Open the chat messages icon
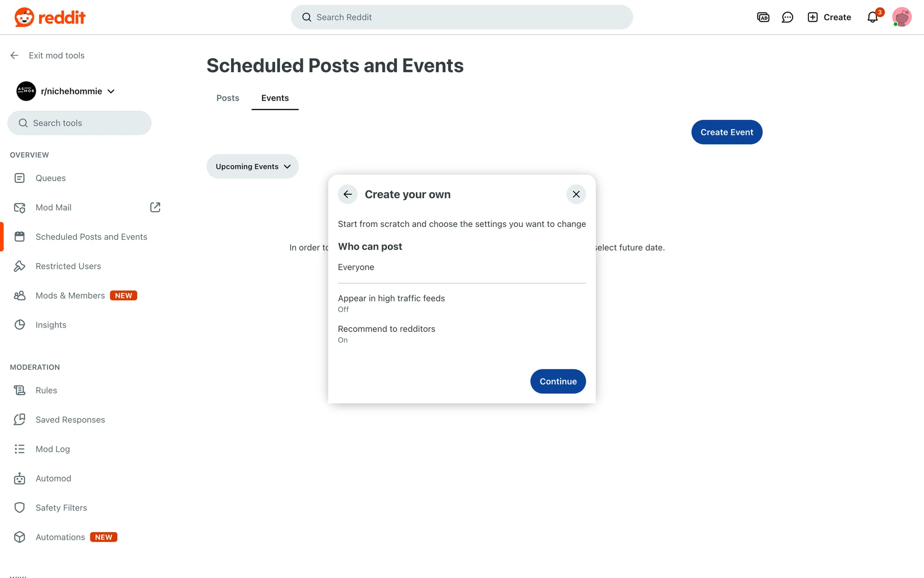924x578 pixels. [x=787, y=17]
